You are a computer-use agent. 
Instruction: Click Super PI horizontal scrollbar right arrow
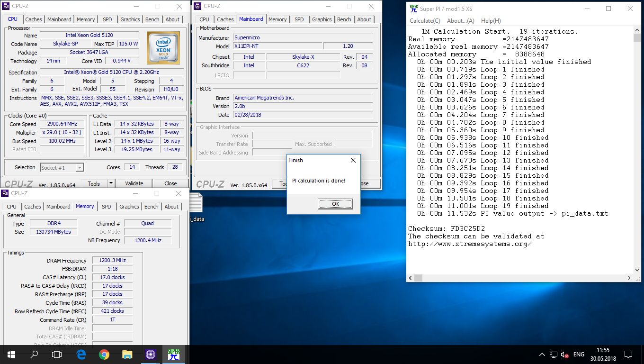tap(629, 278)
